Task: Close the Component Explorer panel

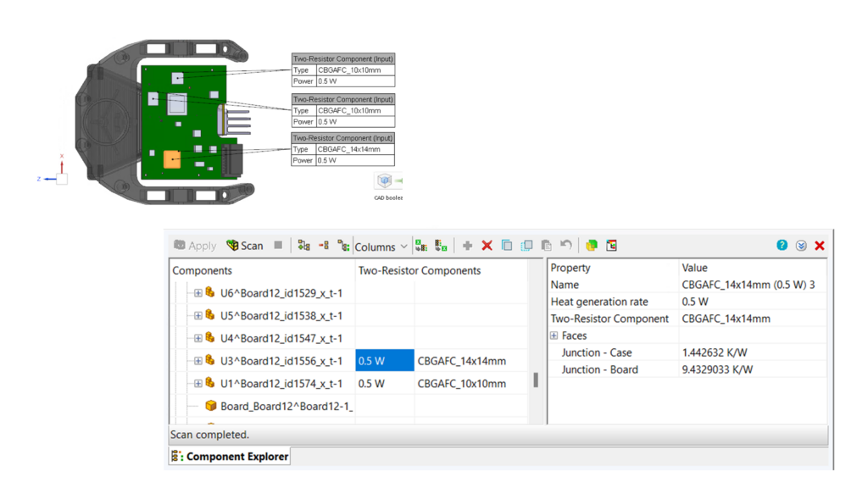Action: tap(820, 245)
